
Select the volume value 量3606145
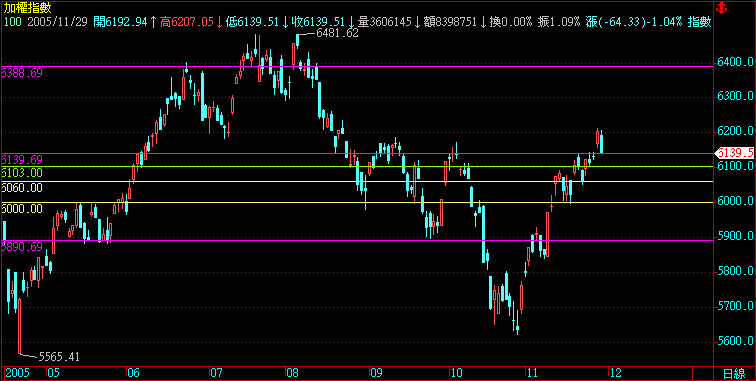click(384, 22)
